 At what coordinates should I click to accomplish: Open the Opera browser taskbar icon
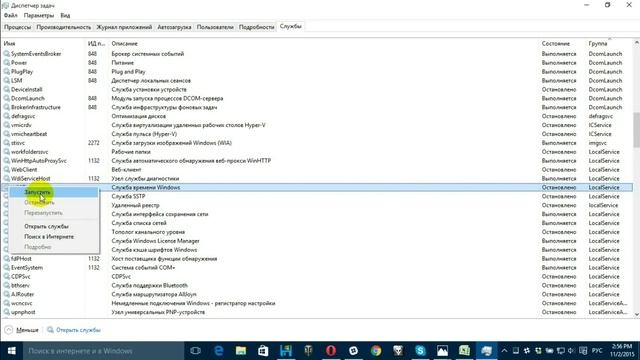click(x=331, y=351)
